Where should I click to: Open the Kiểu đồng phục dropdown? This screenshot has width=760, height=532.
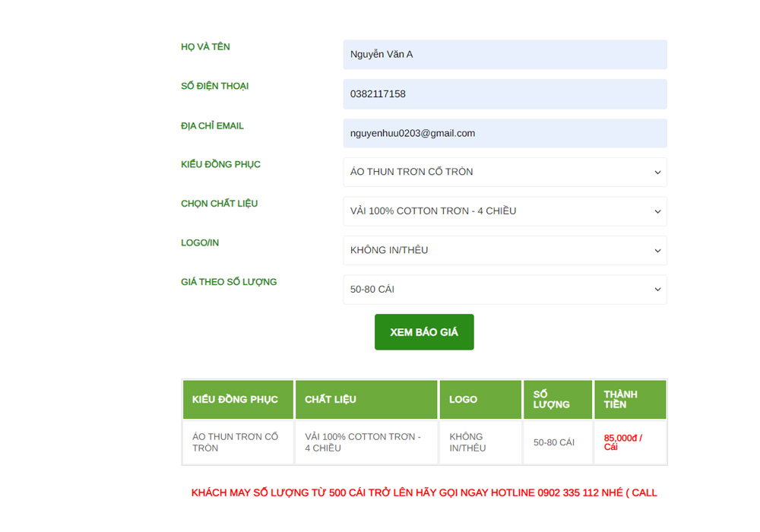[x=505, y=172]
